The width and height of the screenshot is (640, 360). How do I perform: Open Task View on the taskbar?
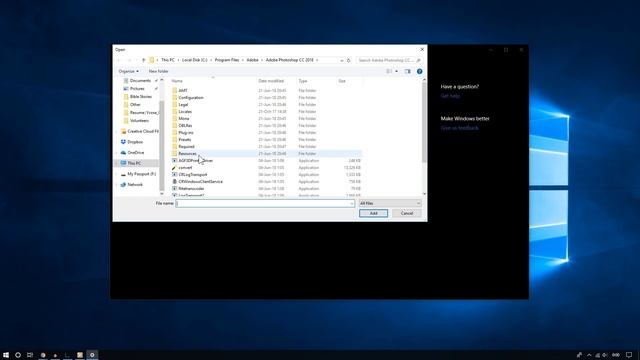click(30, 355)
